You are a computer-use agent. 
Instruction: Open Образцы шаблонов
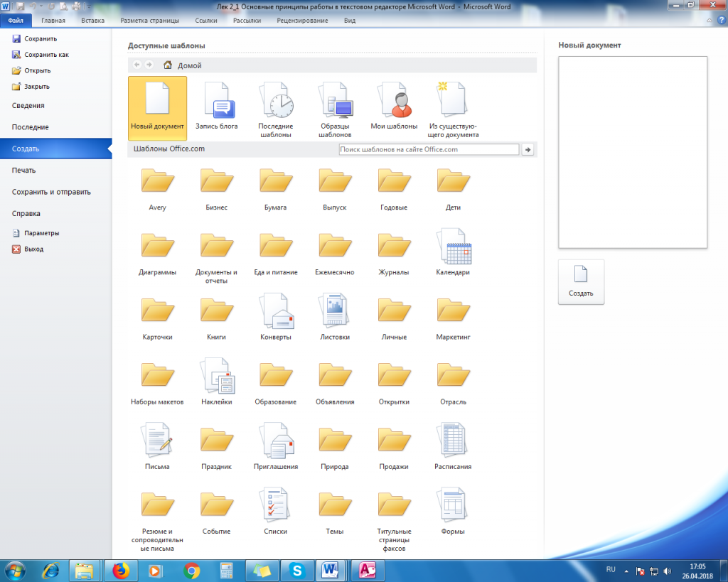pos(335,110)
